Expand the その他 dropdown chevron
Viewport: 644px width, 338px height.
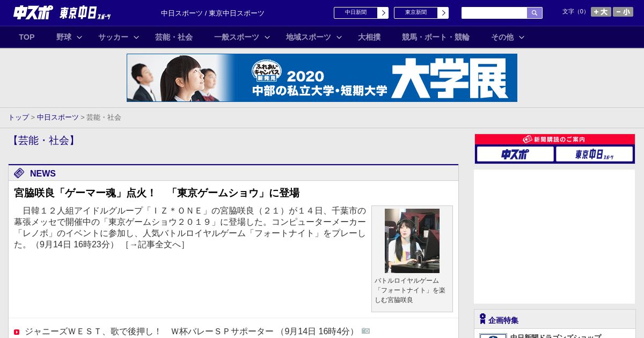point(522,37)
